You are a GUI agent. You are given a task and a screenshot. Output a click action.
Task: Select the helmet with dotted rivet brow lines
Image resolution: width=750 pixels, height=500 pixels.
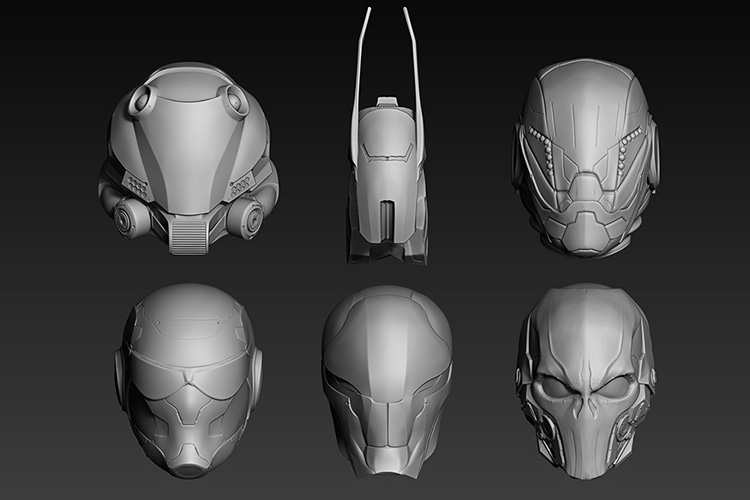585,158
